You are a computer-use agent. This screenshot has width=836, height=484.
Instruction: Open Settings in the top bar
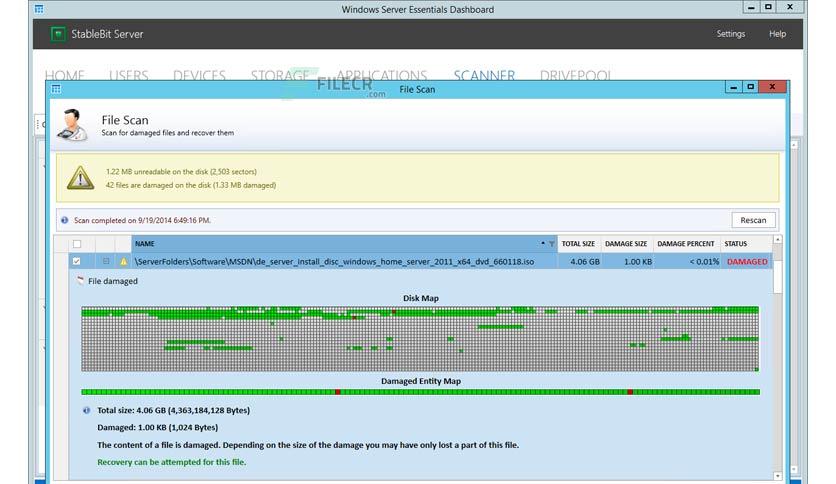click(730, 34)
